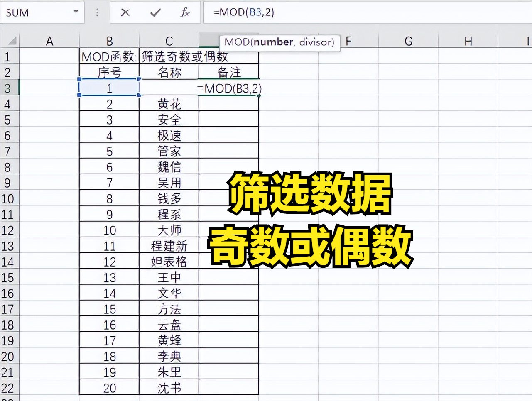Viewport: 532px width, 401px height.
Task: Click the Name Box showing SUM
Action: pos(42,12)
